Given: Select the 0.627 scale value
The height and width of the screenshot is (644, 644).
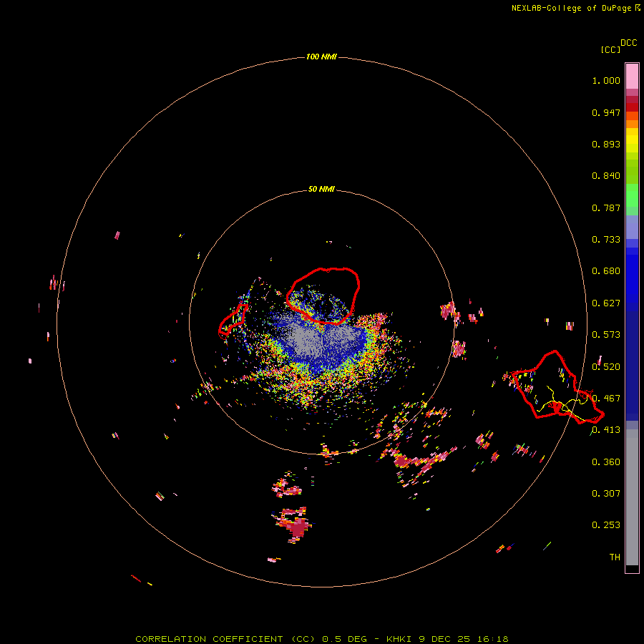Looking at the screenshot, I should coord(606,303).
